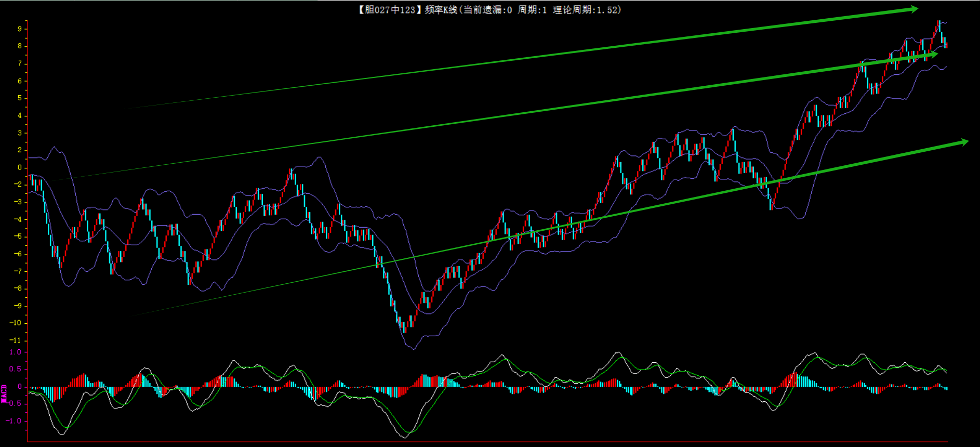The width and height of the screenshot is (980, 447).
Task: Click the top green trendline arrowhead
Action: click(912, 9)
